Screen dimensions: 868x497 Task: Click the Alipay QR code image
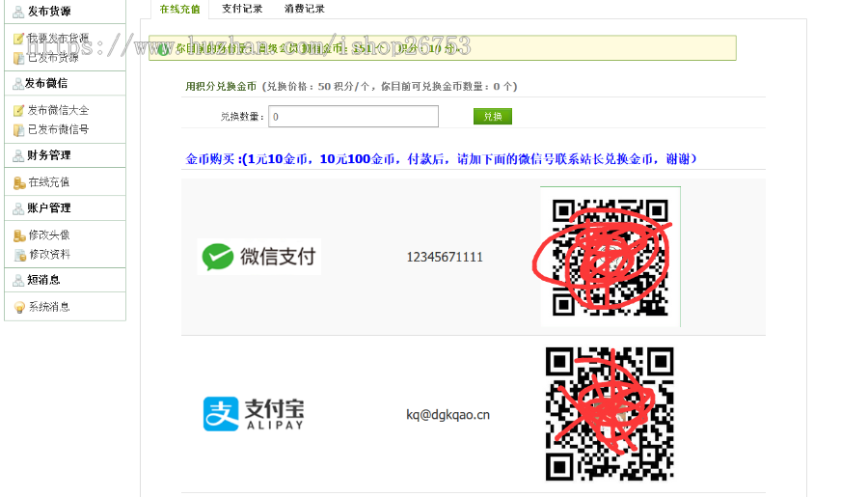610,414
